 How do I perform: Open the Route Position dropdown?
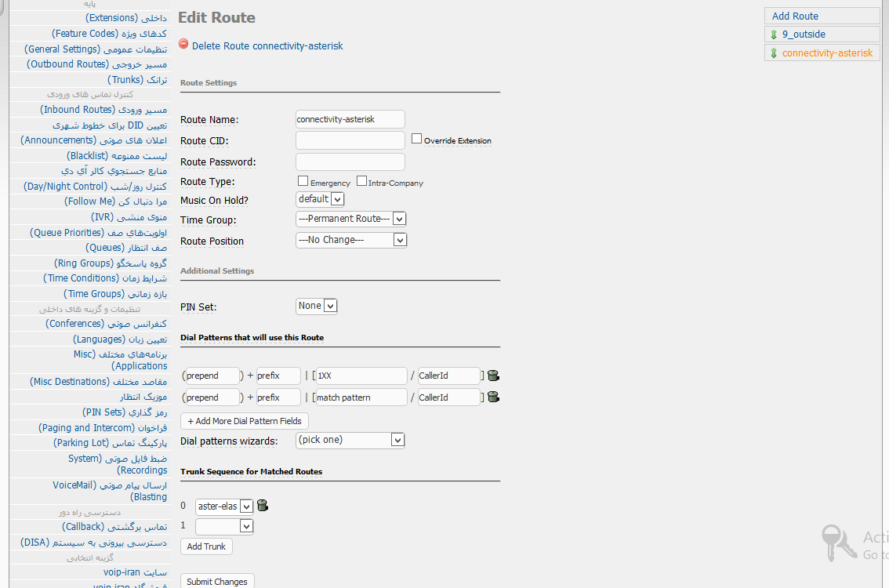(350, 240)
